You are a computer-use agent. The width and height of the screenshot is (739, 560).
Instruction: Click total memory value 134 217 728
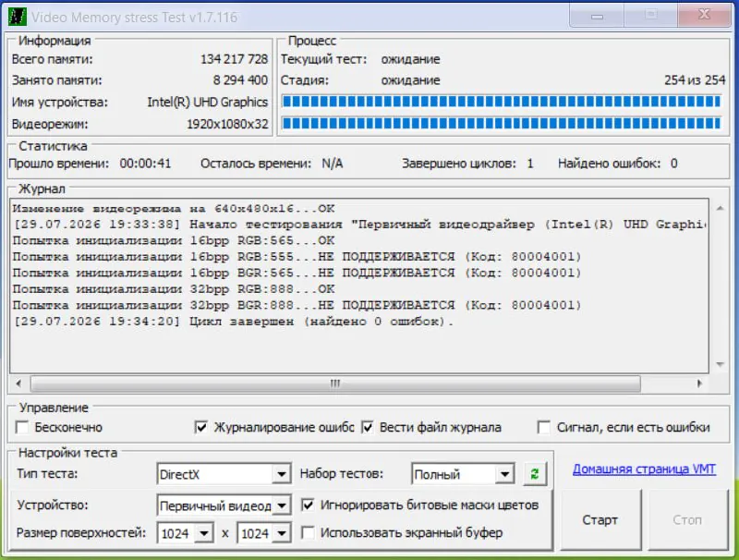(235, 59)
